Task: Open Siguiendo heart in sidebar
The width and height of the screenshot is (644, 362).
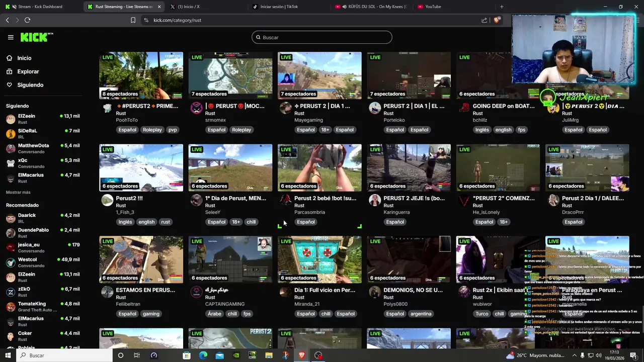Action: pos(9,85)
